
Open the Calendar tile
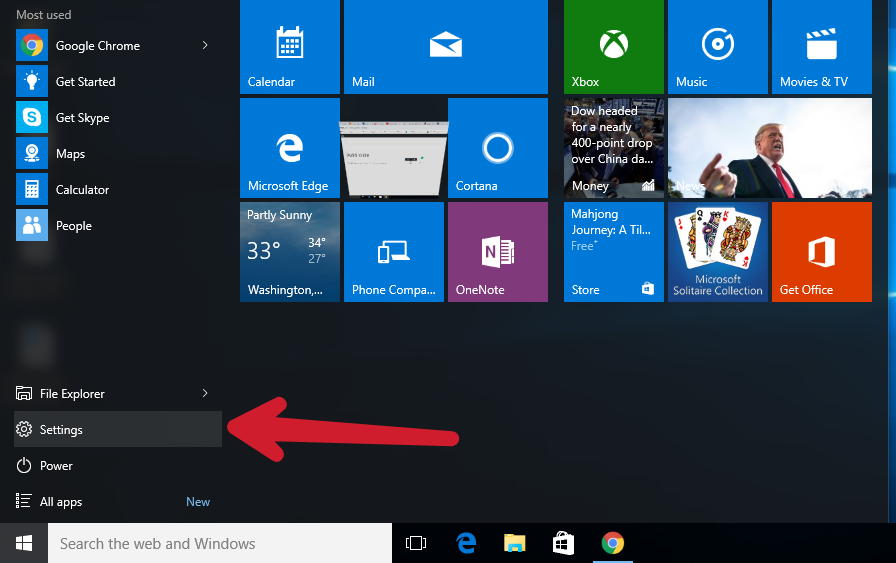[x=290, y=47]
